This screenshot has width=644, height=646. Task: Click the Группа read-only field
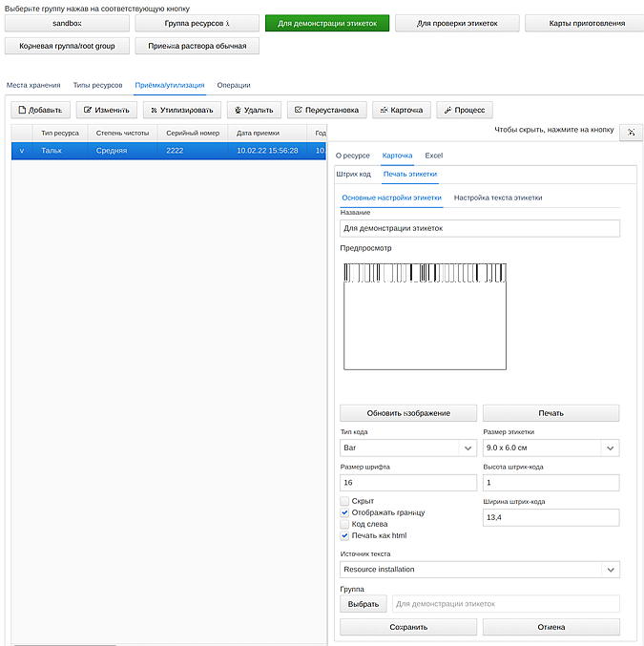[506, 604]
